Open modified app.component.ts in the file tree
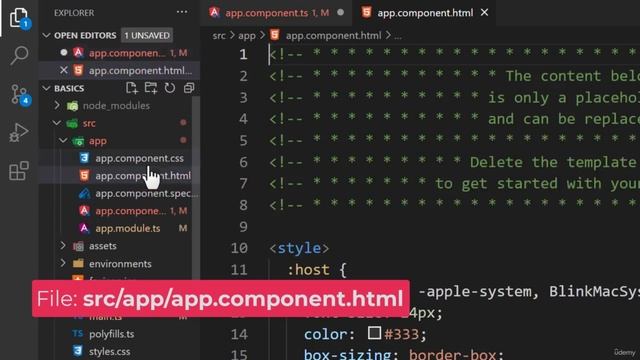The height and width of the screenshot is (360, 640). (119, 211)
